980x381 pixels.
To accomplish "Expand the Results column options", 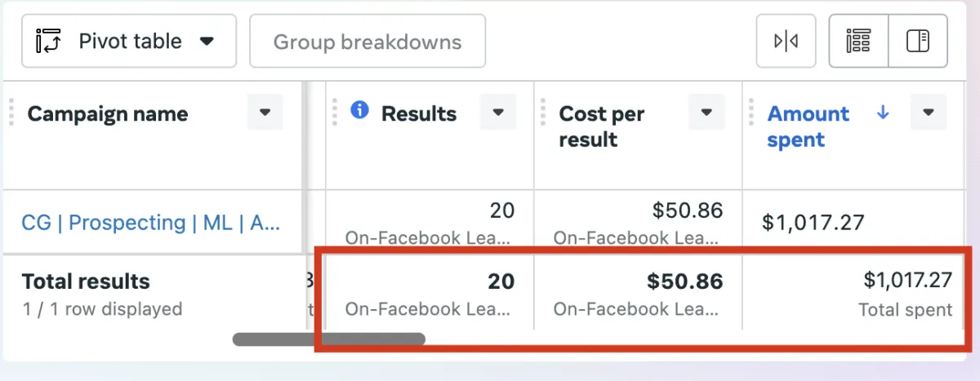I will 497,113.
